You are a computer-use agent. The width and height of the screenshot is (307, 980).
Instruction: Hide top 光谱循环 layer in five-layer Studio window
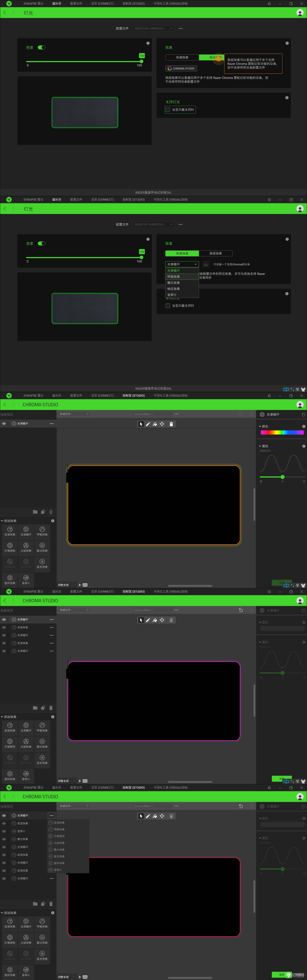click(x=4, y=620)
